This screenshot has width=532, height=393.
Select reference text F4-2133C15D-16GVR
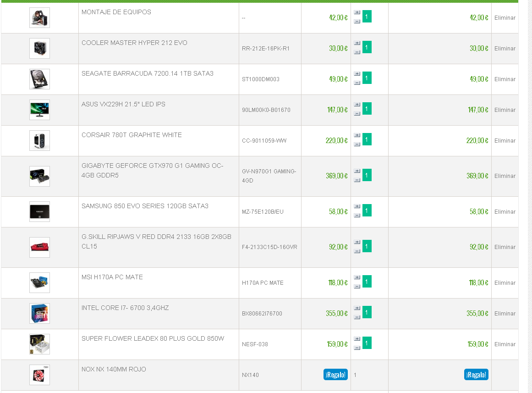269,247
